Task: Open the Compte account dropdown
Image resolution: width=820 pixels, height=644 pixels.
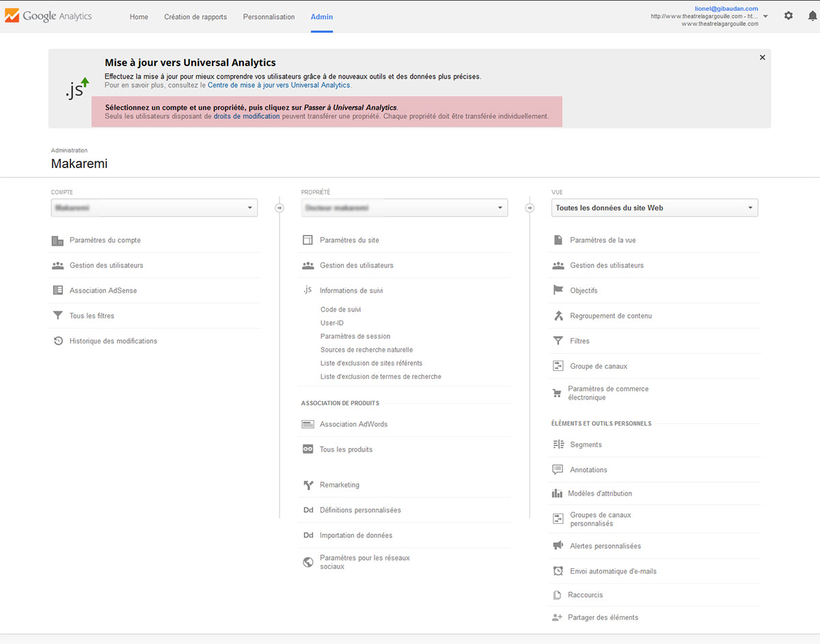Action: coord(154,208)
